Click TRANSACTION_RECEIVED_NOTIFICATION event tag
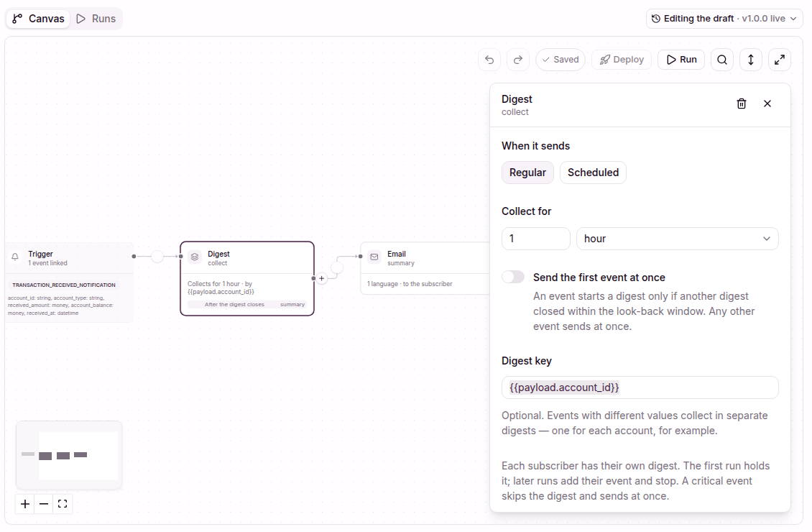 coord(64,285)
